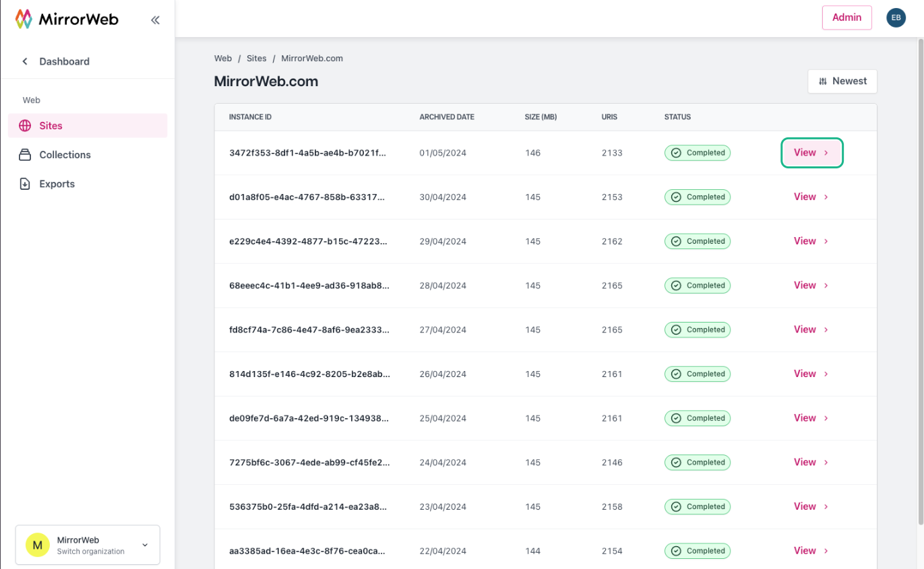Click the back arrow beside Dashboard
Image resolution: width=924 pixels, height=569 pixels.
[x=25, y=61]
